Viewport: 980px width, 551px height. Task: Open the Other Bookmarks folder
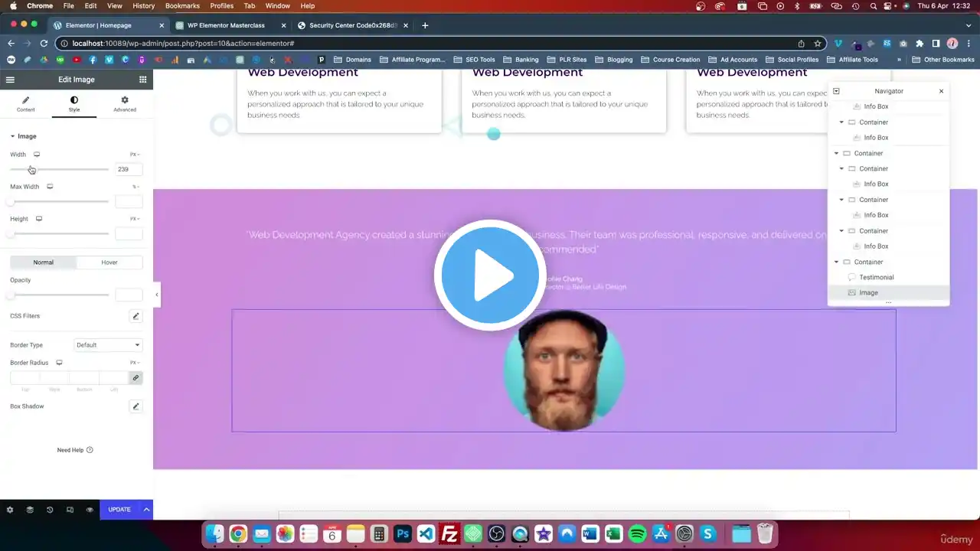(x=942, y=60)
